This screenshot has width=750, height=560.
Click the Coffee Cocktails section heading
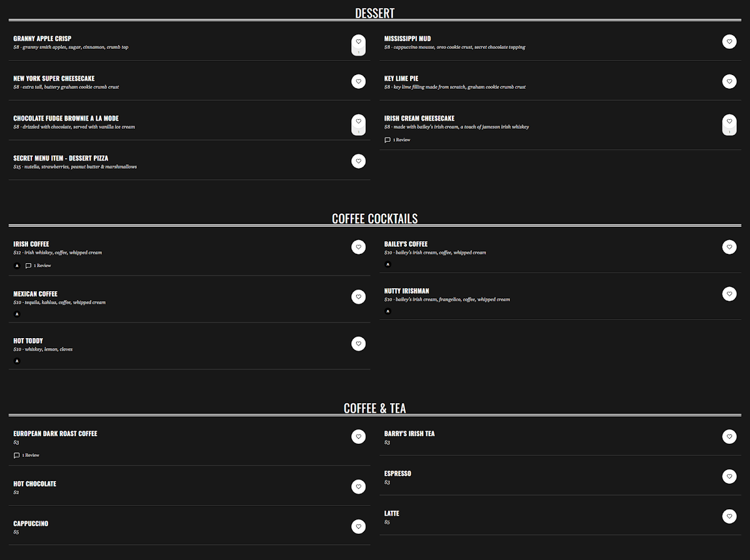[374, 219]
